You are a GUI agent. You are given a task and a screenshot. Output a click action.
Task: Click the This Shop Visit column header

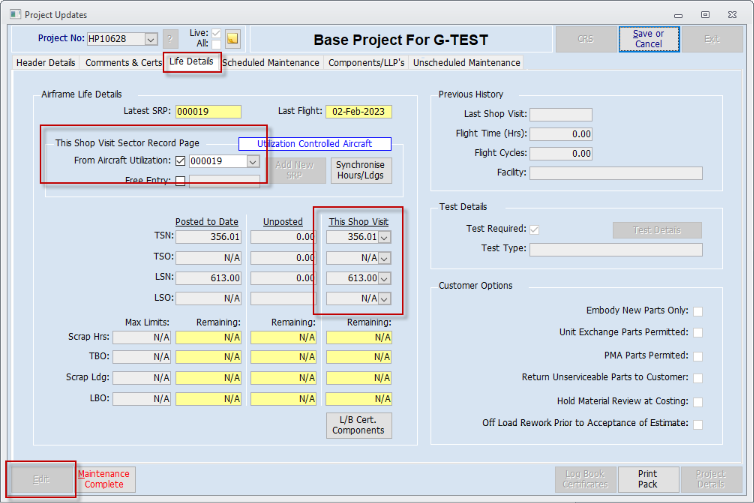point(359,222)
